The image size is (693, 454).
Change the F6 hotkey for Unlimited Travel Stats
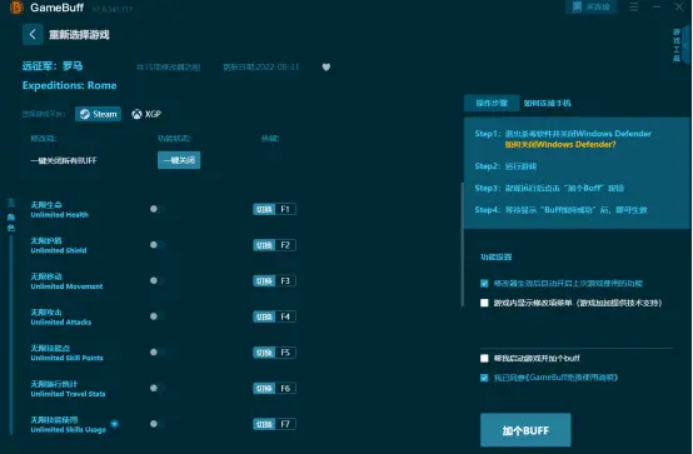[274, 388]
